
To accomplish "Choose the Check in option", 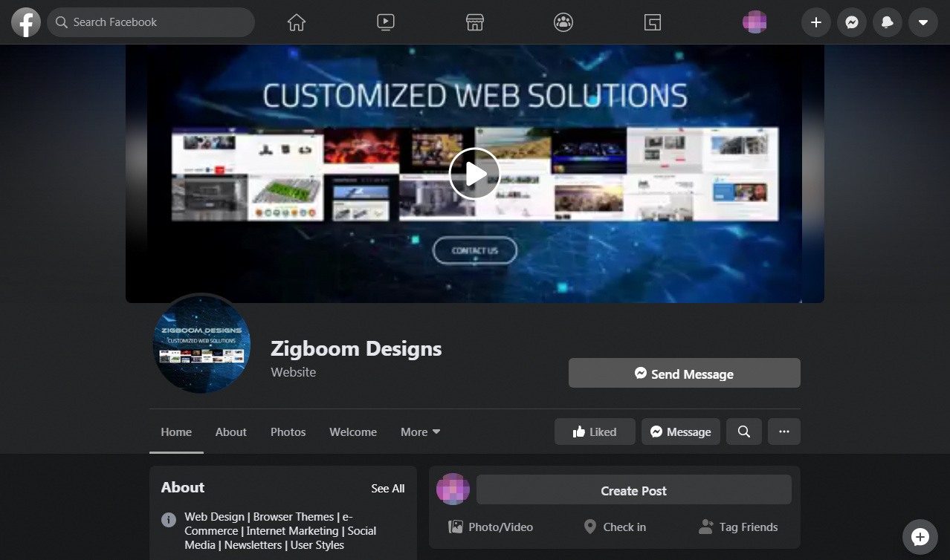I will click(x=615, y=527).
